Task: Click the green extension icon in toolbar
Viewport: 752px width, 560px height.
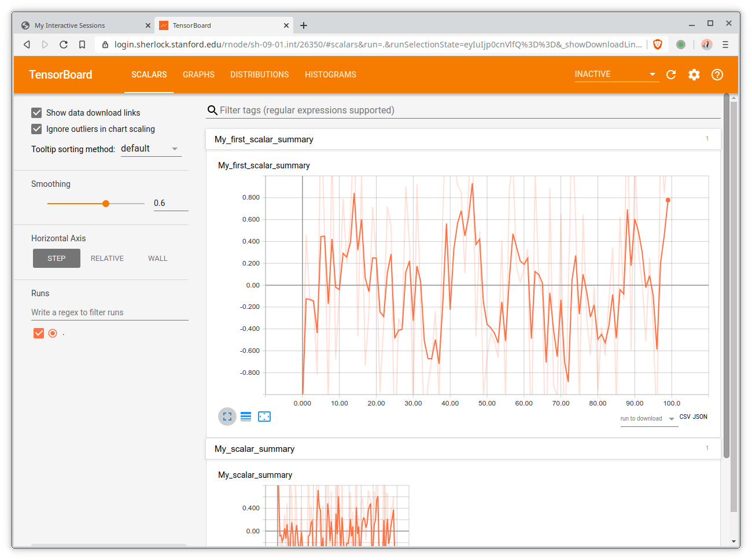Action: (681, 45)
